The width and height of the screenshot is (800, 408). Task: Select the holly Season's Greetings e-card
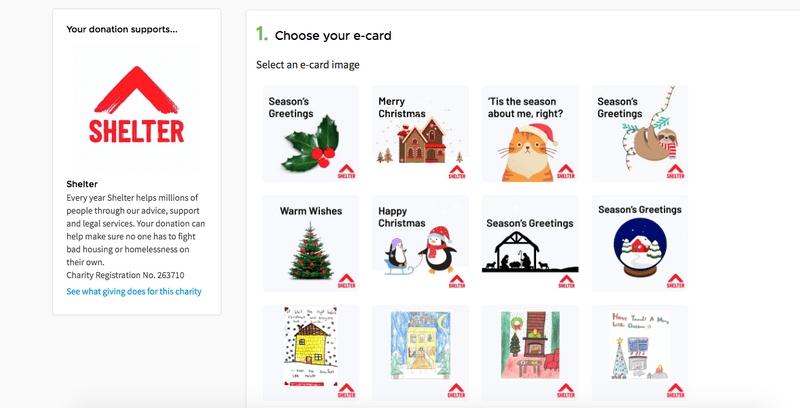310,133
